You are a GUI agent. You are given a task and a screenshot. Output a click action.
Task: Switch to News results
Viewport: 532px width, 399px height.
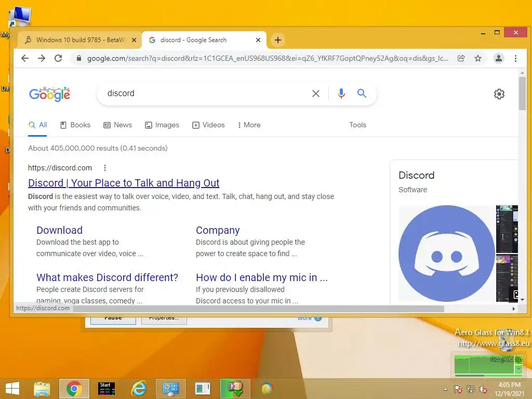point(118,125)
